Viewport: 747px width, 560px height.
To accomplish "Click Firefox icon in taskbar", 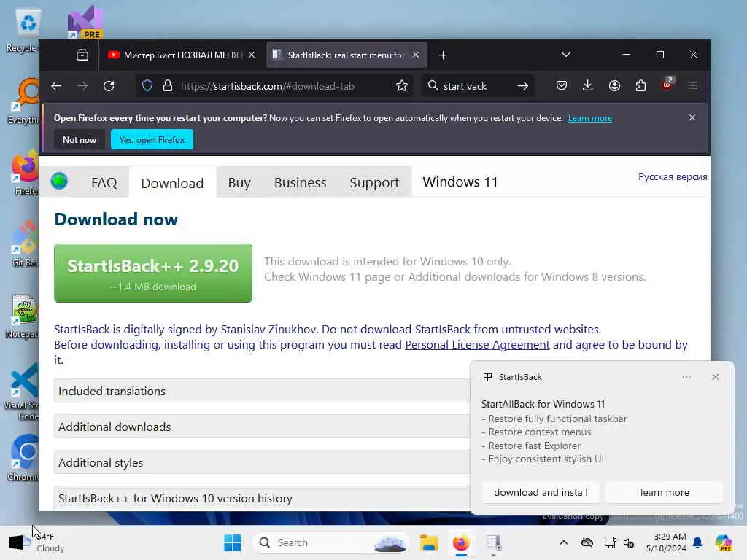I will pyautogui.click(x=461, y=542).
